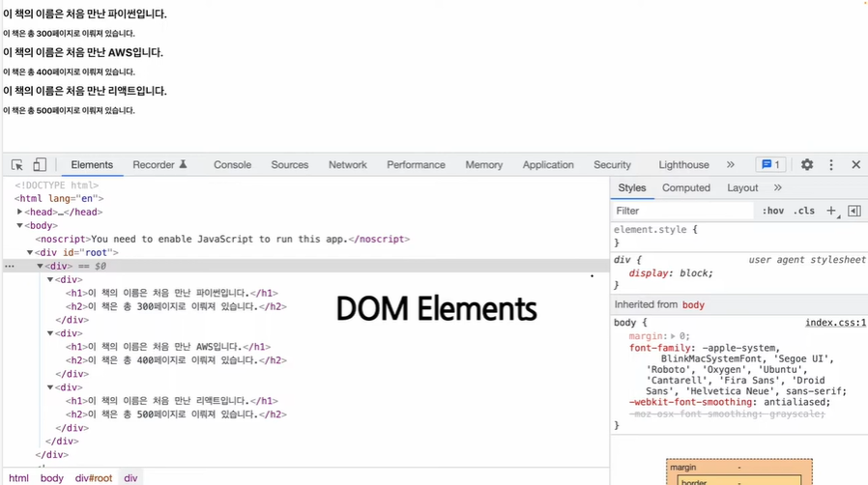The image size is (868, 485).
Task: Select the h2 300페이지 element in DOM
Action: click(176, 306)
